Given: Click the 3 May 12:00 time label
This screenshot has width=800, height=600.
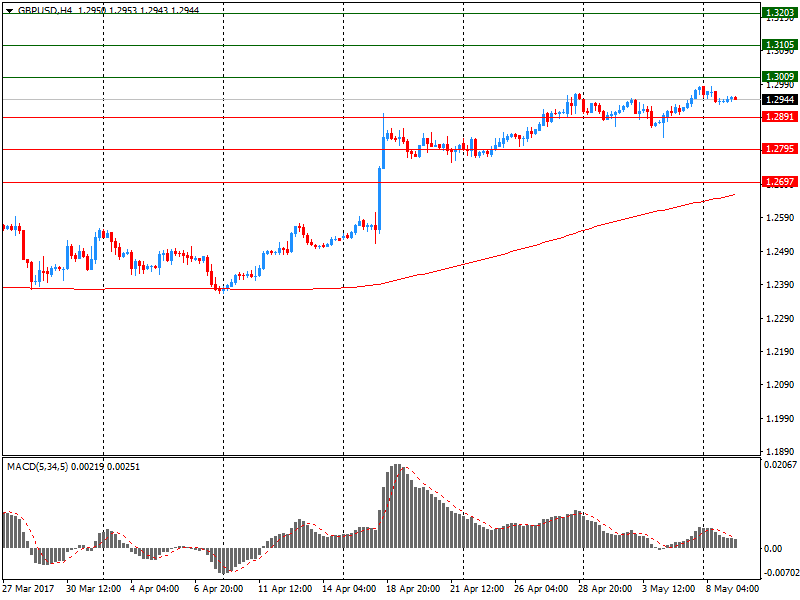Looking at the screenshot, I should (x=668, y=589).
